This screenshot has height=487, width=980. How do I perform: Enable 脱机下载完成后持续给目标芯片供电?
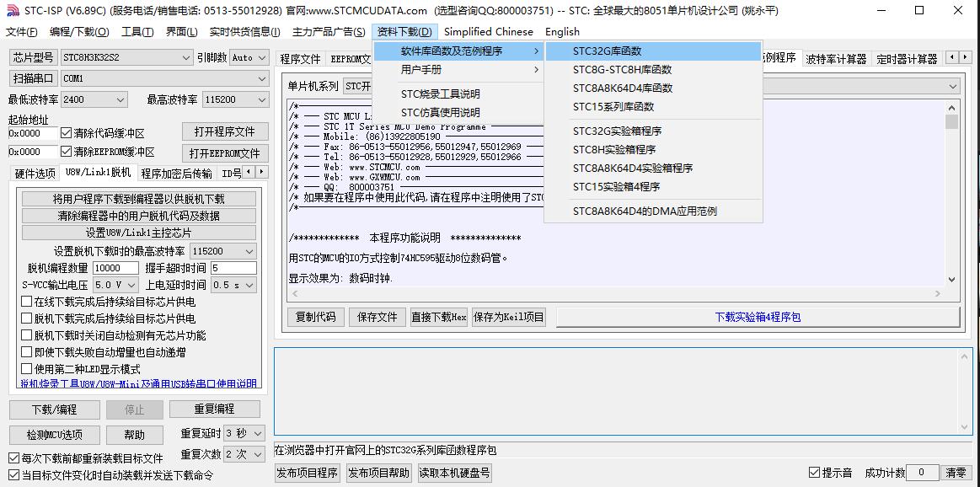(x=26, y=318)
